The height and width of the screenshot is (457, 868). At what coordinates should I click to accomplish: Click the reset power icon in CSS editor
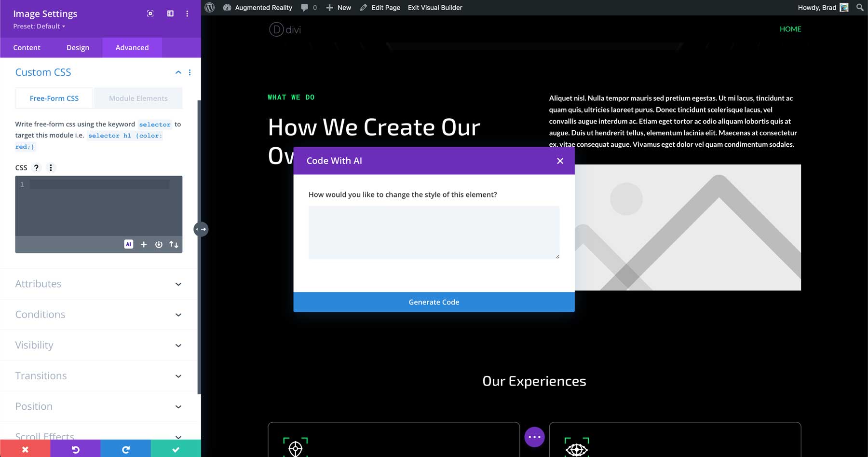(159, 245)
